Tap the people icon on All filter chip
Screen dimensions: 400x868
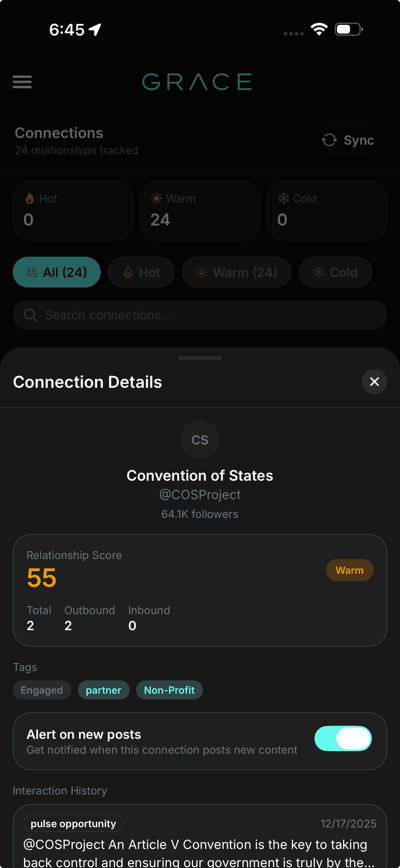(32, 272)
